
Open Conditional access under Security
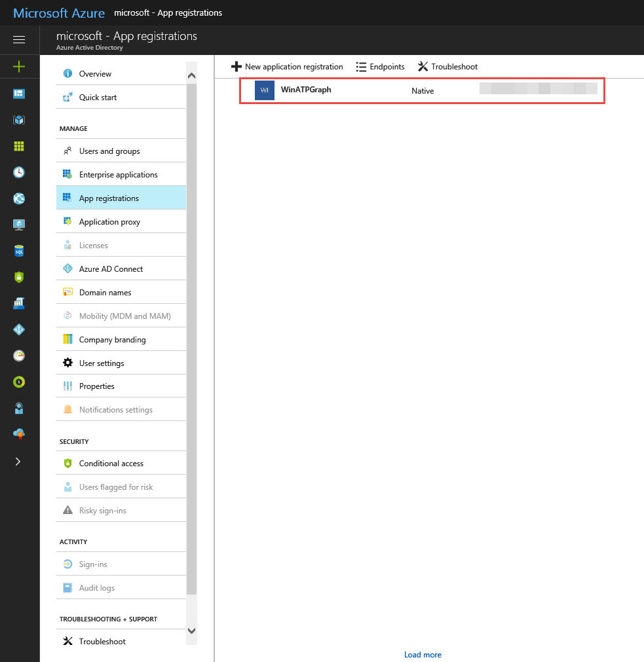pyautogui.click(x=111, y=464)
